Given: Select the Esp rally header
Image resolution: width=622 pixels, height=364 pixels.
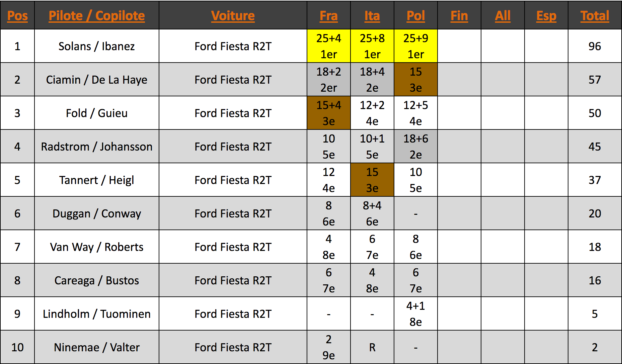Looking at the screenshot, I should 546,16.
